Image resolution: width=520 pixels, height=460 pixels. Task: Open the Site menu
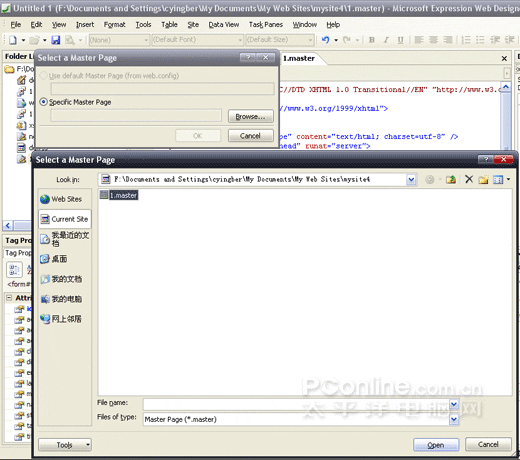(x=193, y=25)
